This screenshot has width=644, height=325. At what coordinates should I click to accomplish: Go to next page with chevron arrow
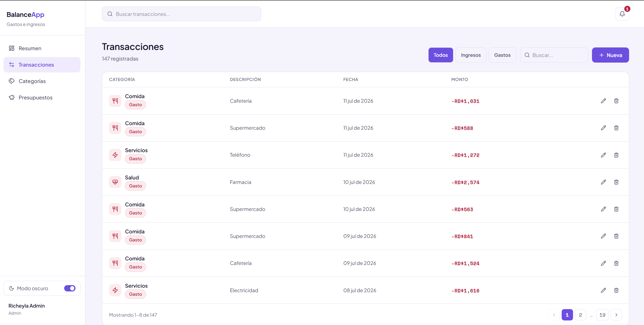[616, 315]
